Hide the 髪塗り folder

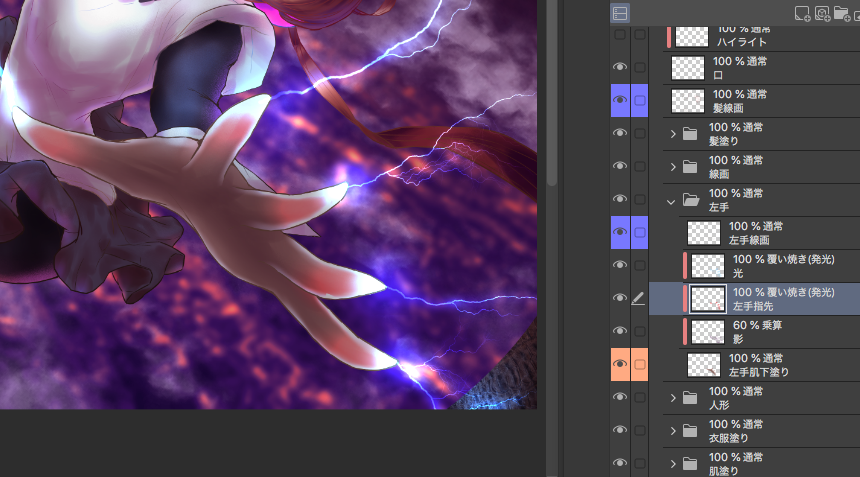pyautogui.click(x=620, y=133)
